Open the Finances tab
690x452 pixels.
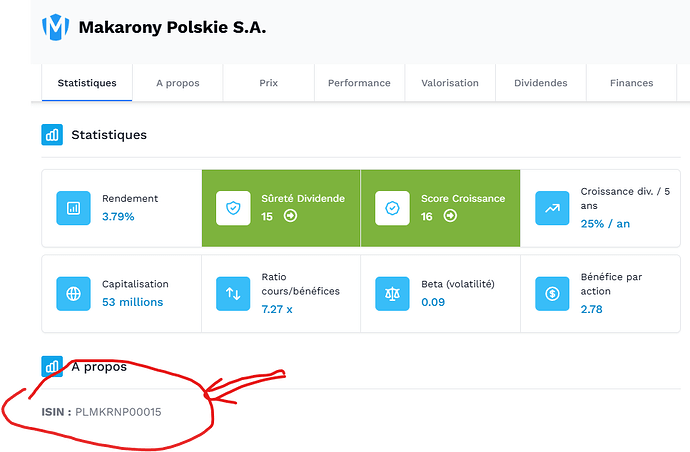tap(631, 83)
